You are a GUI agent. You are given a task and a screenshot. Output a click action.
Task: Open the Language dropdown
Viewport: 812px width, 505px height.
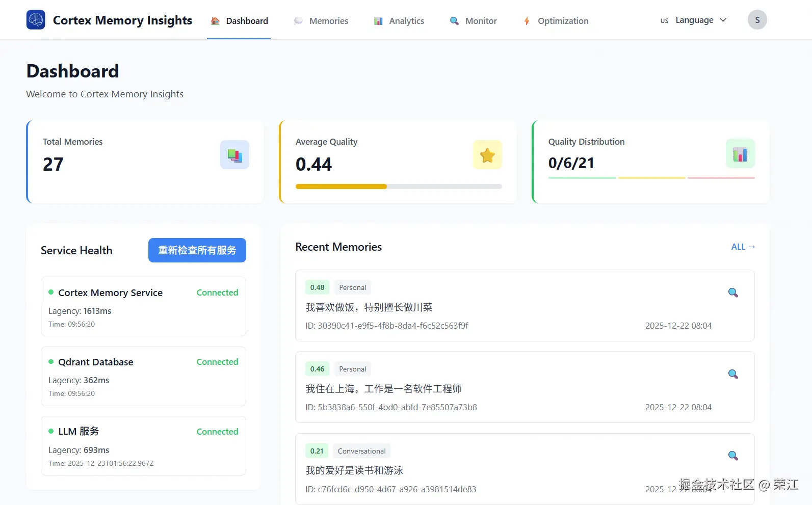[x=694, y=20]
